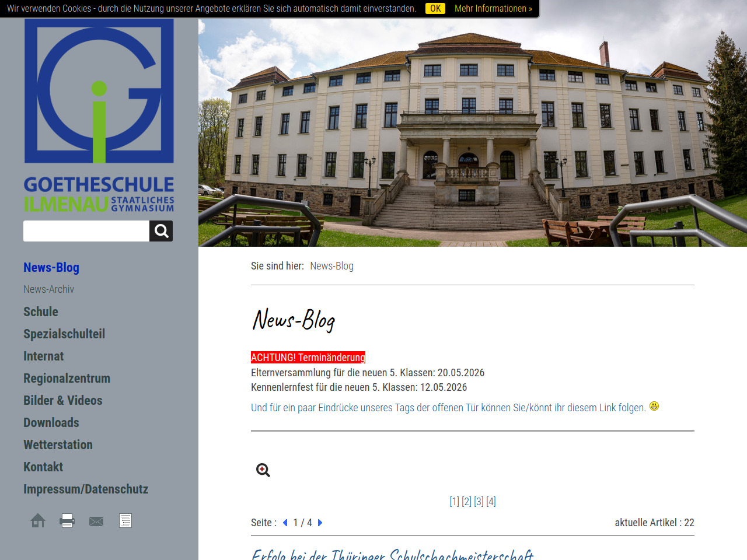
Task: Open Impressum/Datenschutz page
Action: pos(86,489)
